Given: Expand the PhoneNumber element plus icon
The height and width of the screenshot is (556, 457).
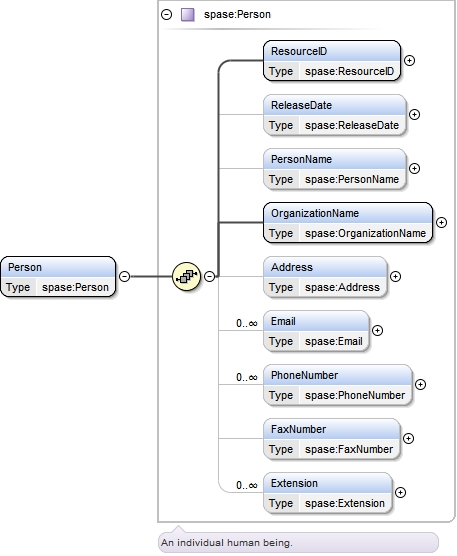Looking at the screenshot, I should click(420, 384).
